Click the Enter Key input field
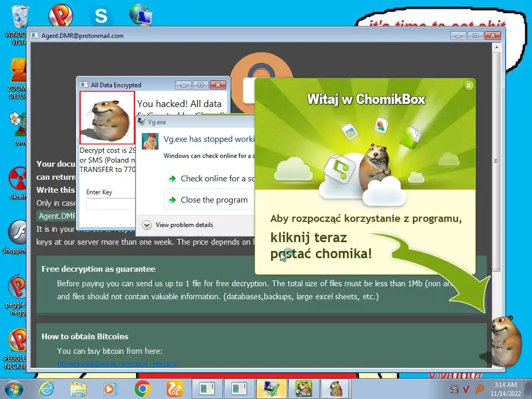The image size is (532, 399). (x=111, y=204)
